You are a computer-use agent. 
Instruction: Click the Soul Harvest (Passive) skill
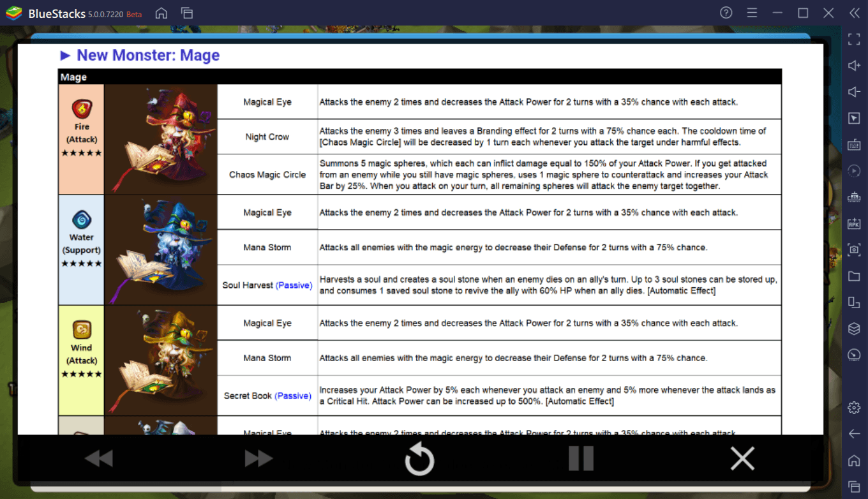click(x=267, y=285)
